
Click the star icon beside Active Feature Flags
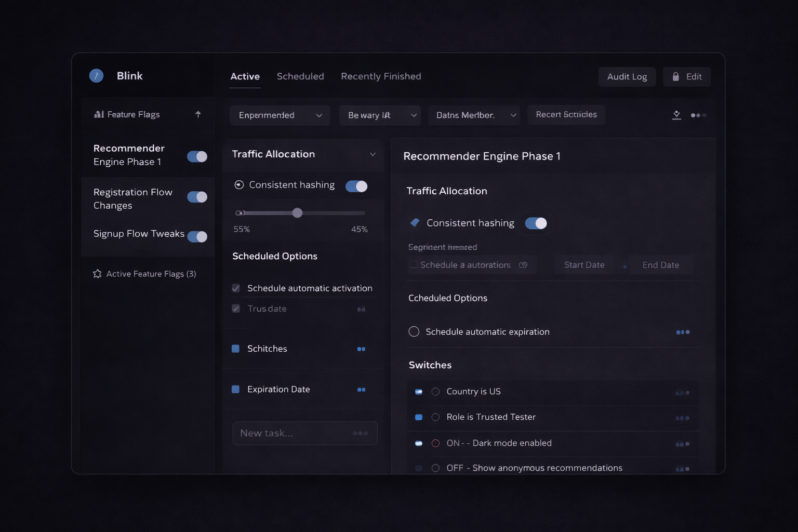click(97, 274)
